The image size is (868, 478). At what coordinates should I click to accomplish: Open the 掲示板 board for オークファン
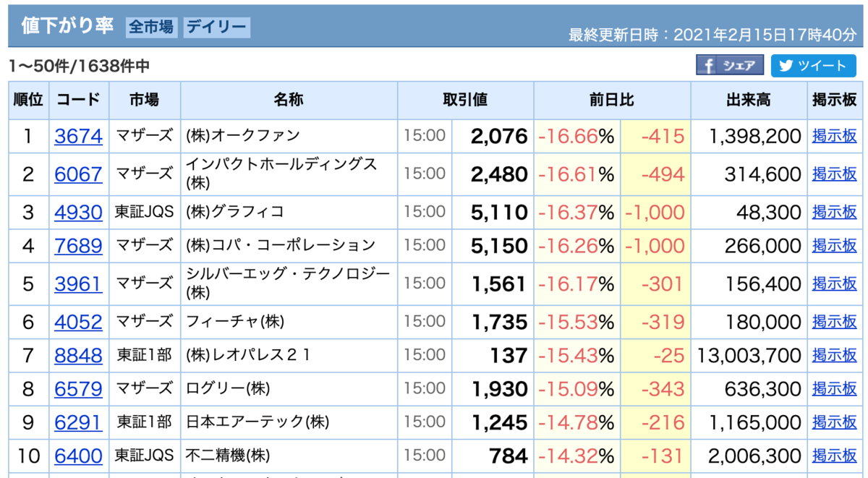835,136
